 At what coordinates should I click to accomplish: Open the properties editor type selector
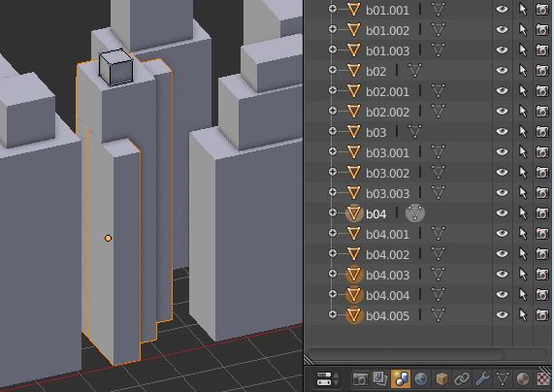click(x=328, y=379)
